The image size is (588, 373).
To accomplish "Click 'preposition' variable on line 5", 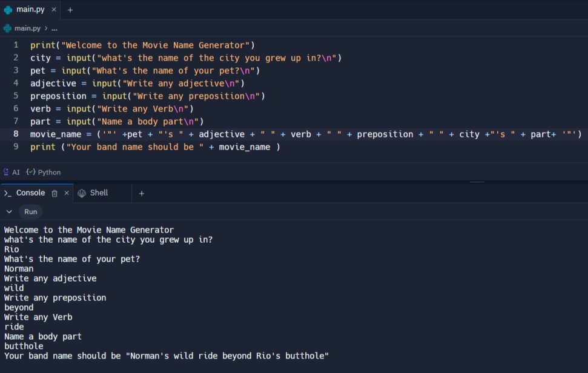I will pos(58,96).
